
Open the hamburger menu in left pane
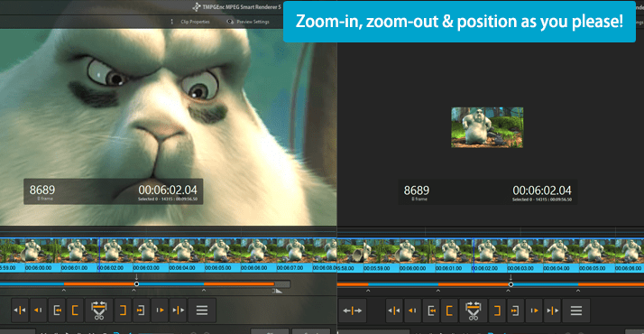pos(202,311)
